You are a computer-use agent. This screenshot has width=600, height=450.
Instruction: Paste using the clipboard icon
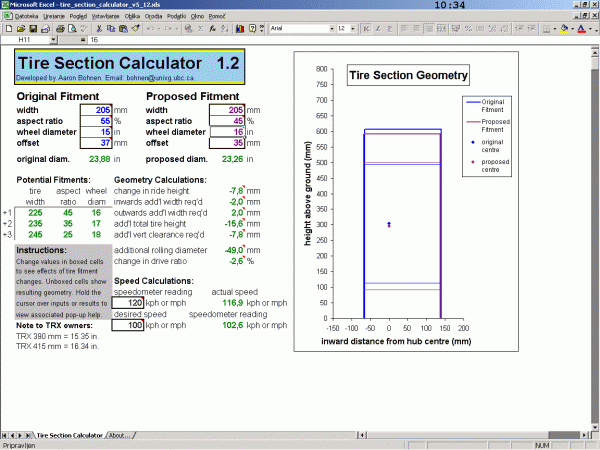[123, 28]
